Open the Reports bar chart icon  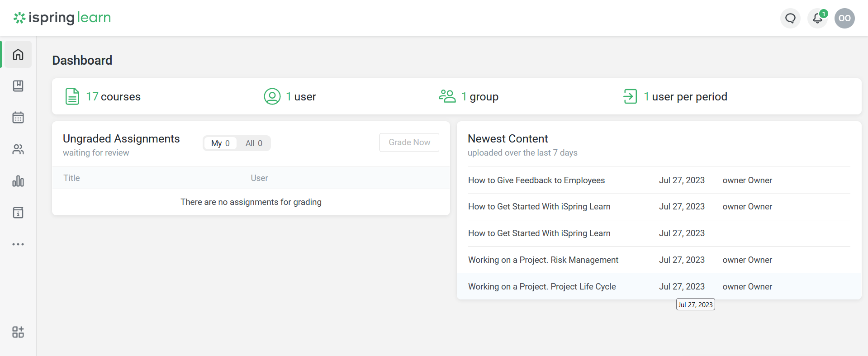pos(18,181)
